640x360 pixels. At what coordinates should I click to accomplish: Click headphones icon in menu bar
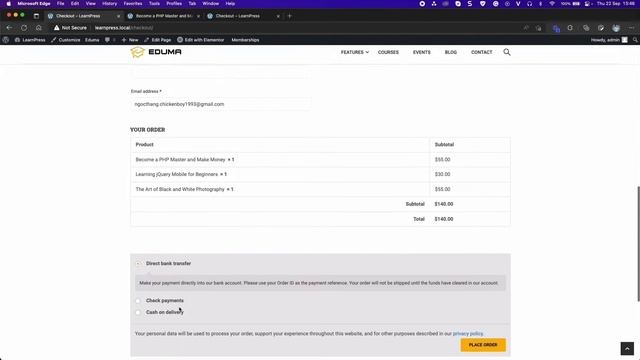click(529, 4)
